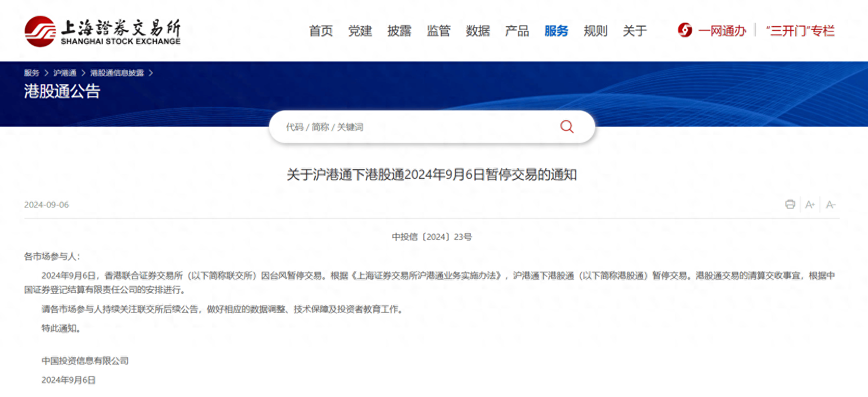Print the announcement via printer icon
The width and height of the screenshot is (868, 397).
(790, 204)
